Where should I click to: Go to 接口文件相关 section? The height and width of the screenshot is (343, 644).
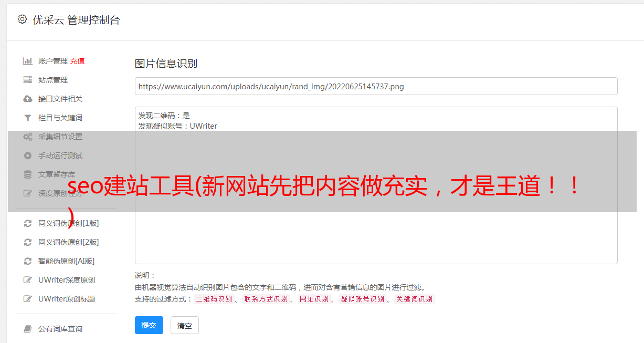click(60, 99)
